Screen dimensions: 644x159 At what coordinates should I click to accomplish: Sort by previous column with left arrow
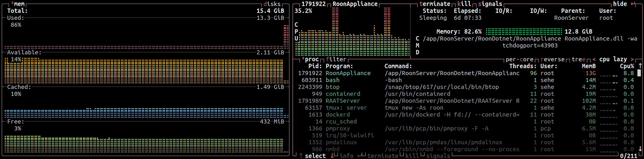(x=594, y=59)
